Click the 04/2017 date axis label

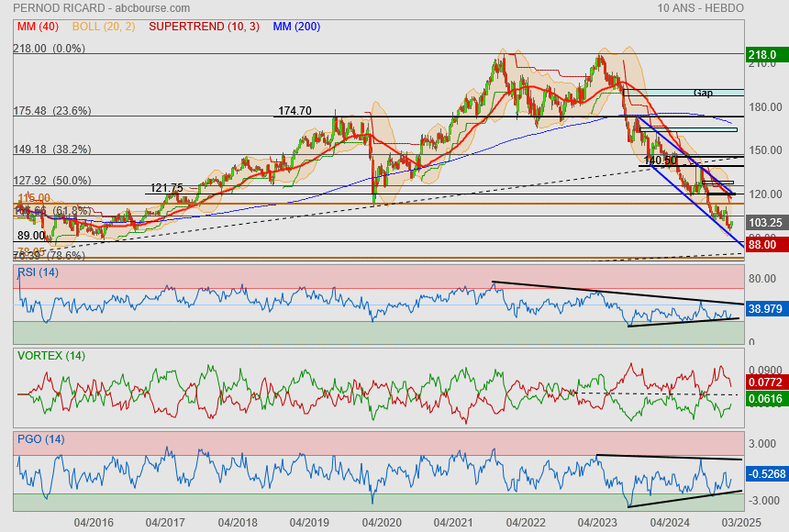165,523
